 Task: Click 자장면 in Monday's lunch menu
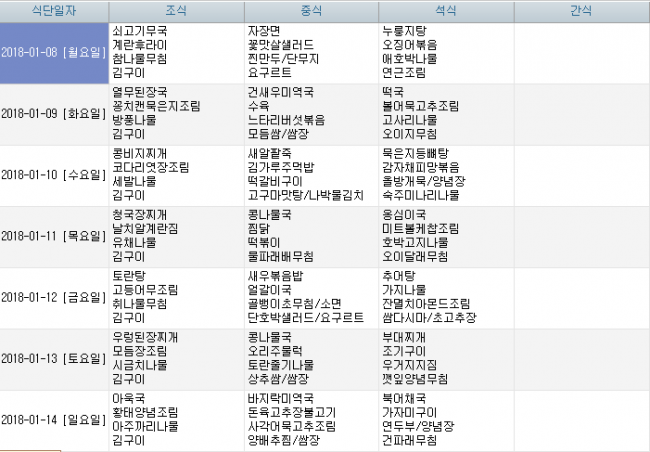[265, 31]
